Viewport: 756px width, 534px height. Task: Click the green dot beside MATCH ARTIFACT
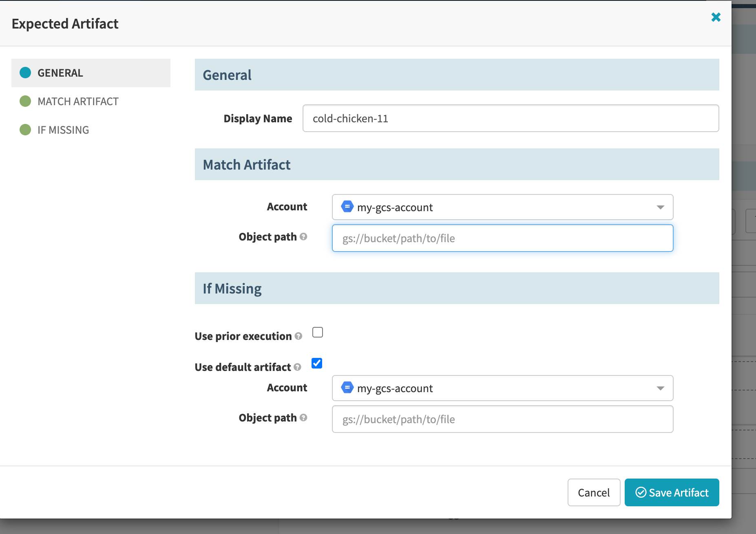tap(25, 101)
